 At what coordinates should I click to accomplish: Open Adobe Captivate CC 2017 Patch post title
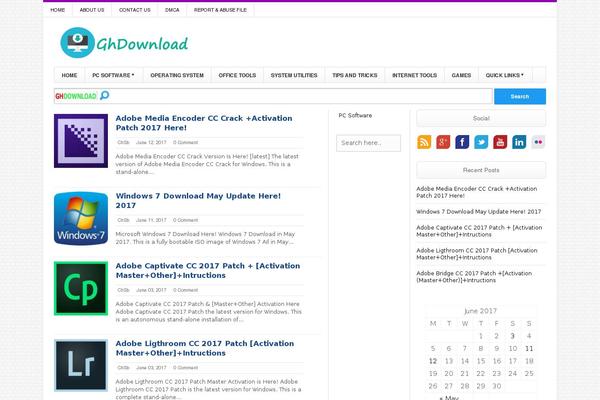click(208, 270)
